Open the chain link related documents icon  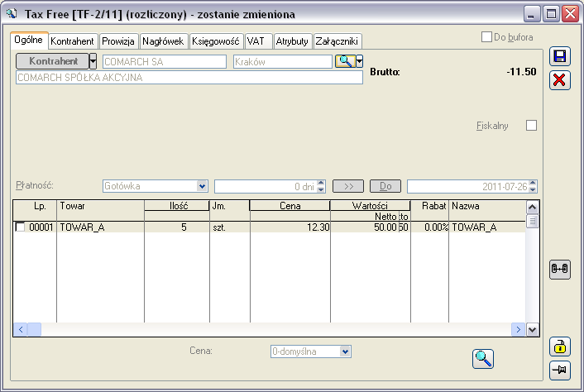tap(560, 269)
